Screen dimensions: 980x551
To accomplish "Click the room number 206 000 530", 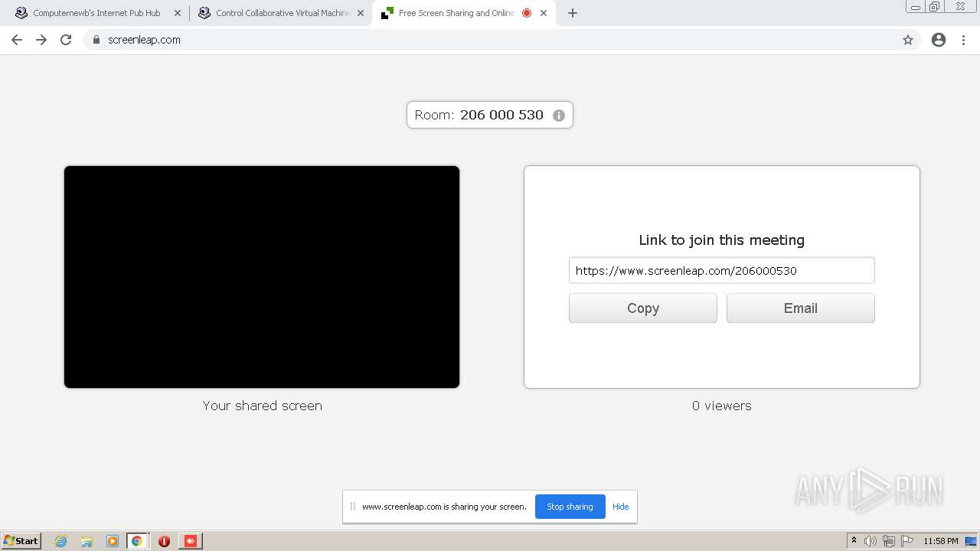I will (x=501, y=115).
